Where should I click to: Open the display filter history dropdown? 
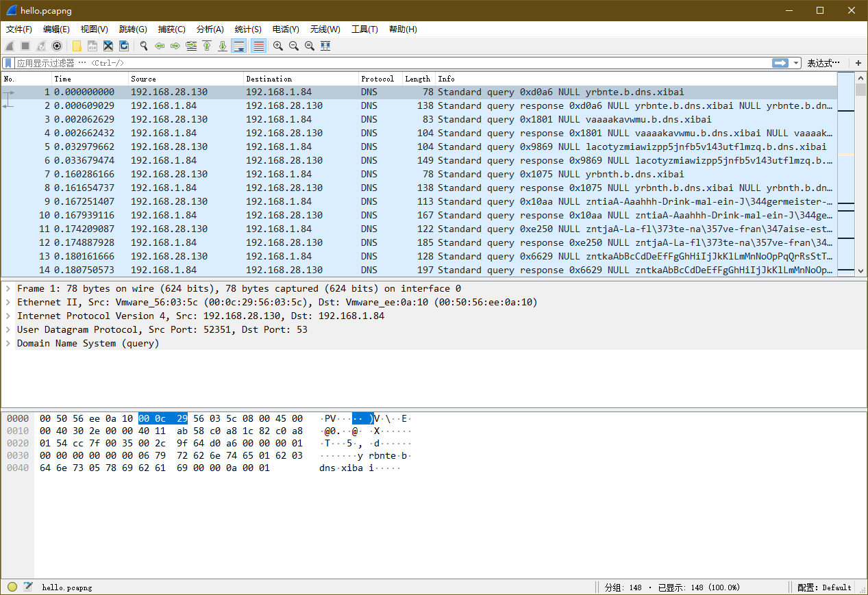pyautogui.click(x=796, y=63)
